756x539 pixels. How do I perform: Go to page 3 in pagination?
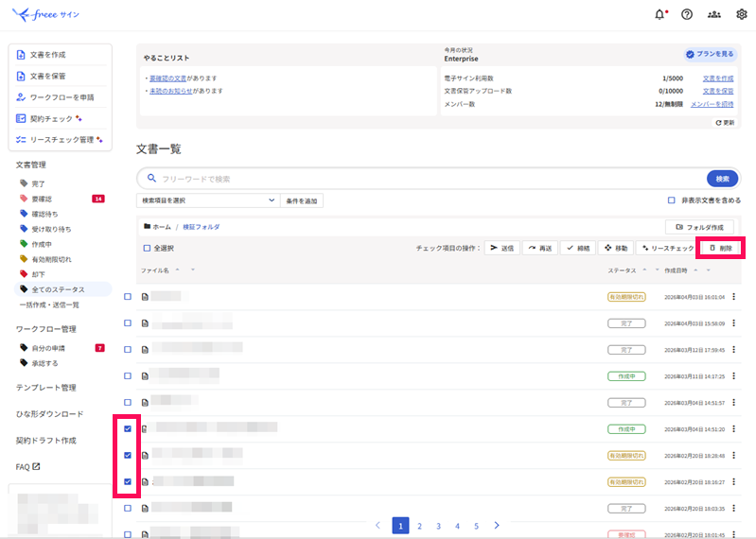438,526
